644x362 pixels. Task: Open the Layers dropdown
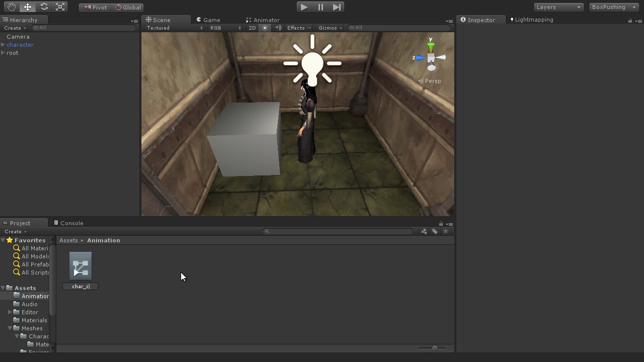[x=558, y=7]
